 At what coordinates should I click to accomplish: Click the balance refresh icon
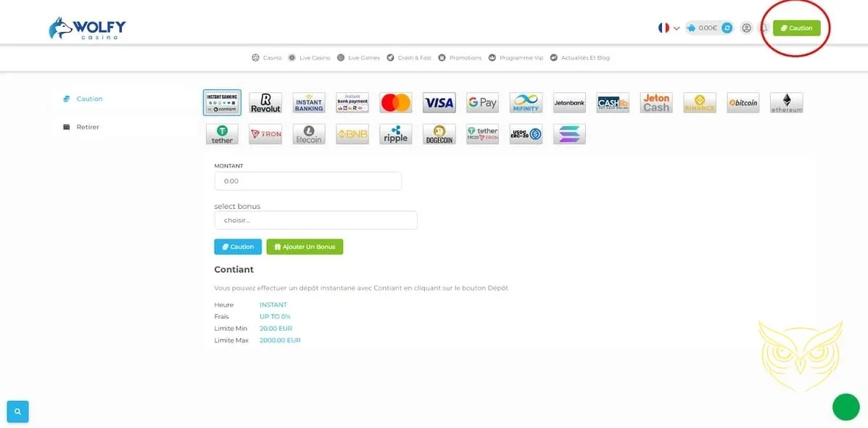(x=727, y=28)
